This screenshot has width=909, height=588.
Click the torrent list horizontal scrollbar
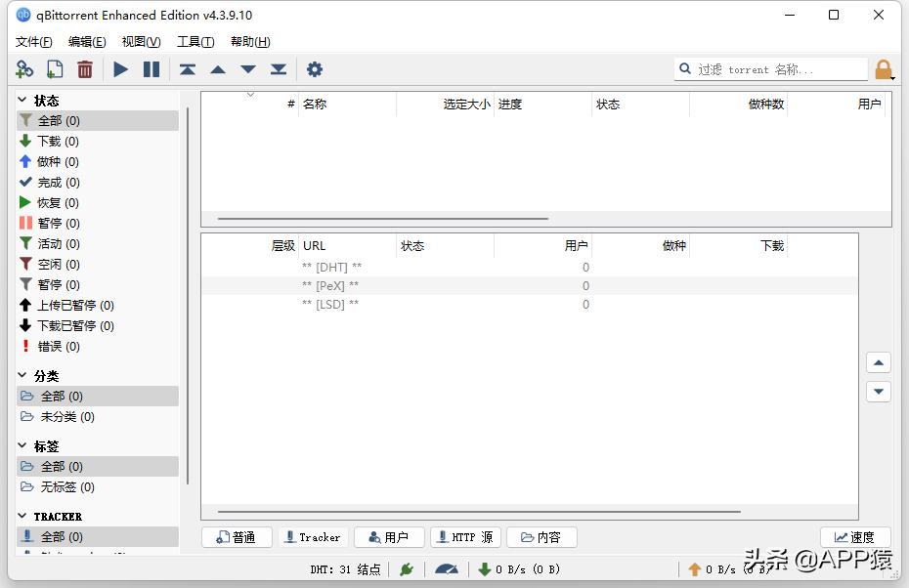click(x=382, y=219)
